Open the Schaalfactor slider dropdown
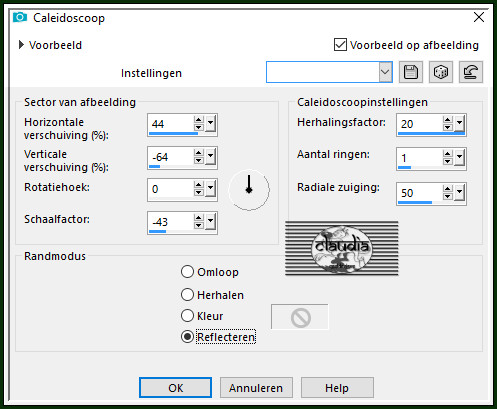 (x=210, y=221)
